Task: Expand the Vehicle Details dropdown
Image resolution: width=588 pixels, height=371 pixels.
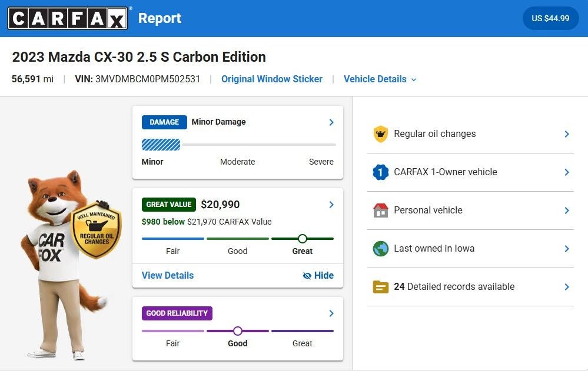Action: point(380,79)
